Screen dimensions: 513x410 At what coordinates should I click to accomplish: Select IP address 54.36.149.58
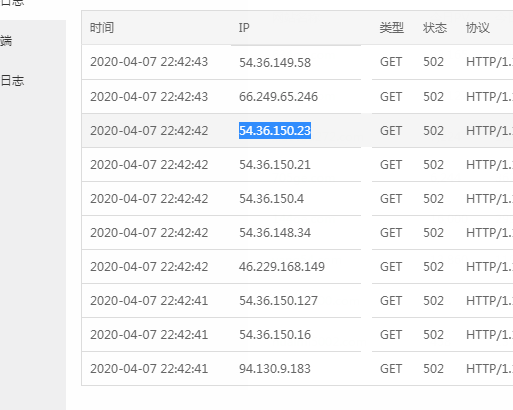tap(275, 62)
